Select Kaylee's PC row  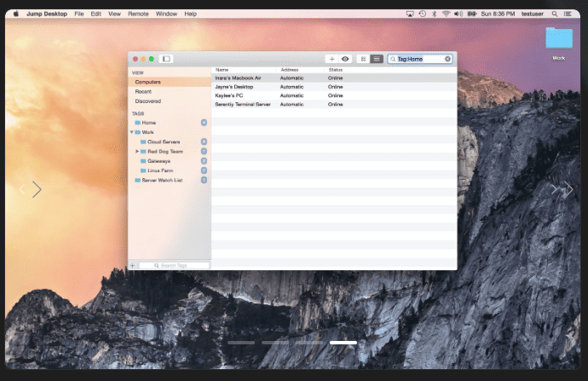click(334, 95)
